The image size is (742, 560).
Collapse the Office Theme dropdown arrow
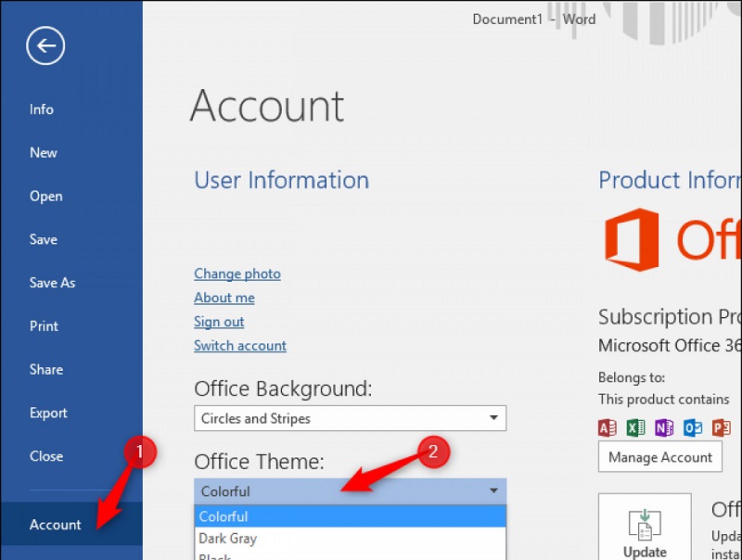point(493,491)
